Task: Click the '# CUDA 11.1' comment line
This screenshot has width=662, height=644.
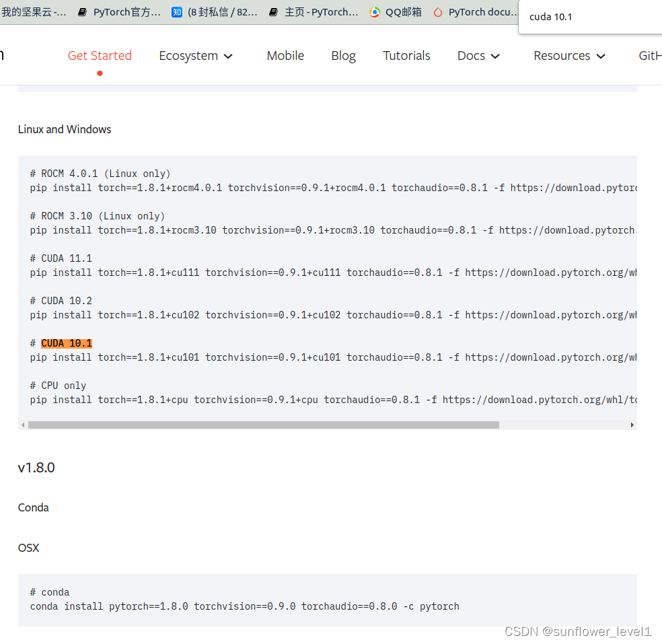Action: [x=61, y=258]
